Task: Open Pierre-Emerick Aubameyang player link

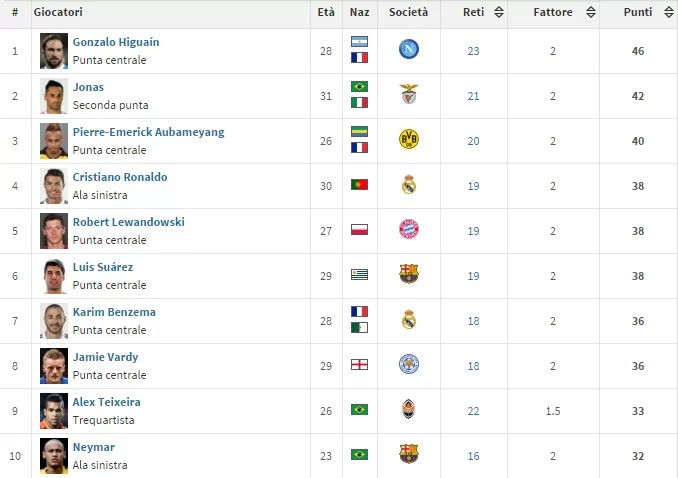Action: tap(148, 132)
